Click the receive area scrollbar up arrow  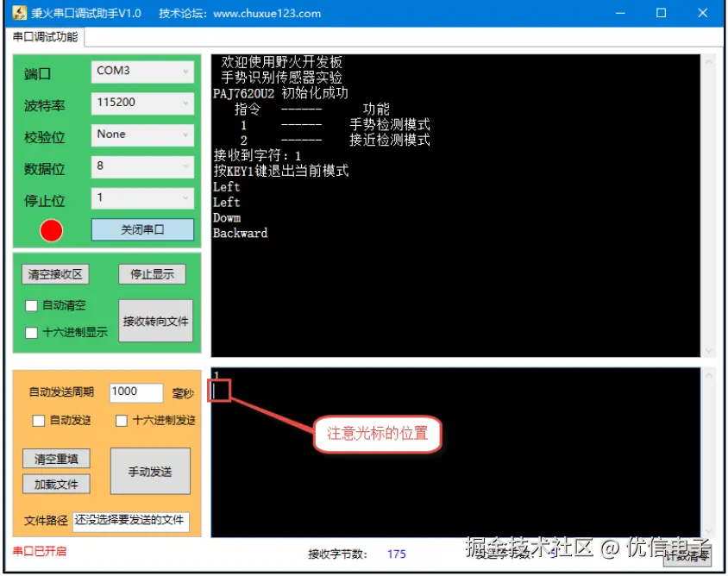[708, 62]
